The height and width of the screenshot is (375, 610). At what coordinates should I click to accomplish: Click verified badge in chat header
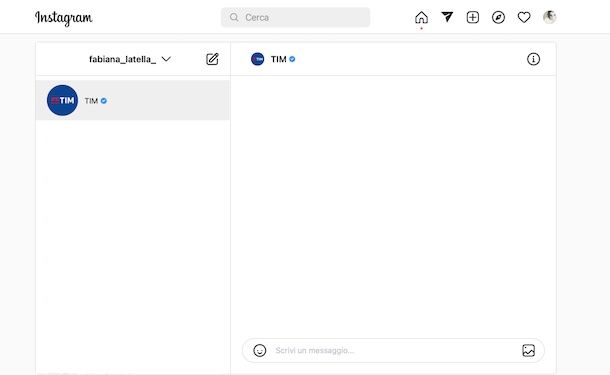[292, 59]
